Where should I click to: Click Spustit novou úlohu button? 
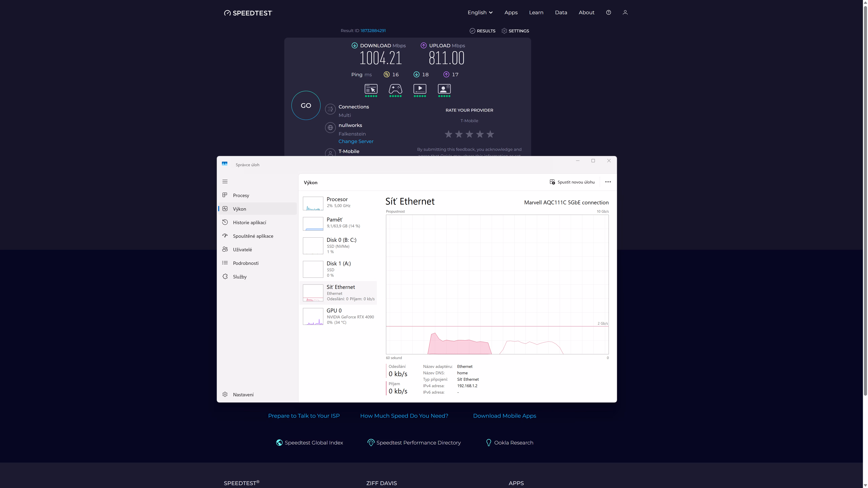pyautogui.click(x=572, y=182)
